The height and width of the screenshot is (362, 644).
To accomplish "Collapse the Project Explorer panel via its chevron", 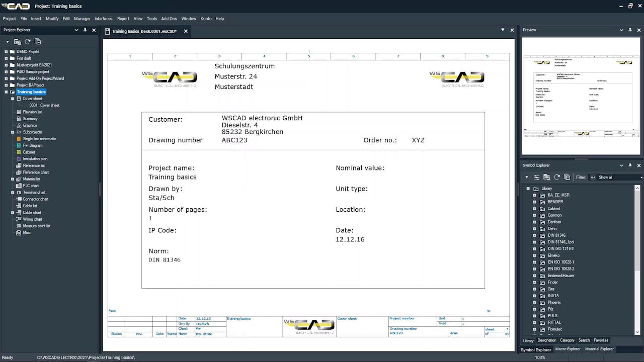I will tap(76, 30).
